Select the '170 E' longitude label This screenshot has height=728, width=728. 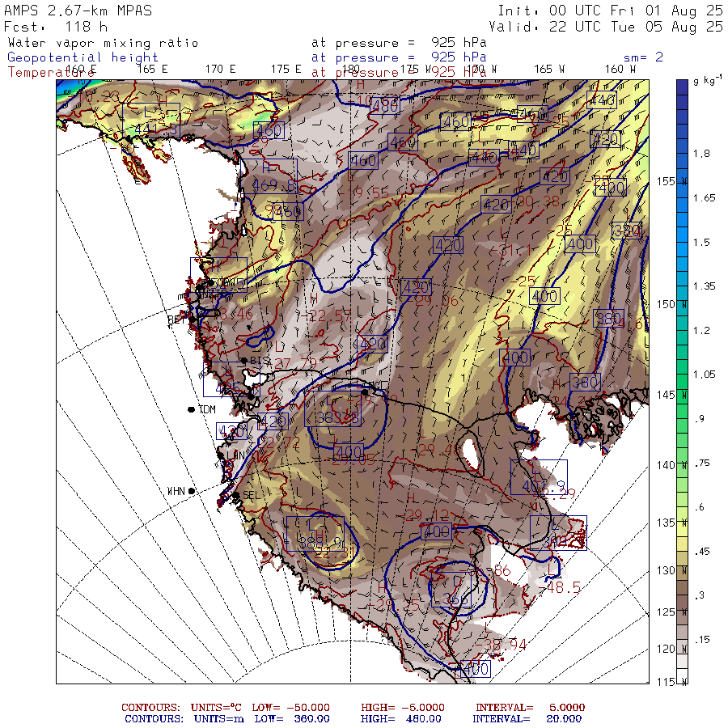point(221,70)
